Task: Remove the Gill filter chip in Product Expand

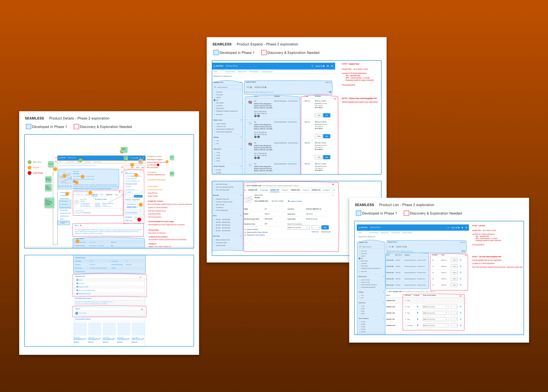Action: (x=251, y=87)
